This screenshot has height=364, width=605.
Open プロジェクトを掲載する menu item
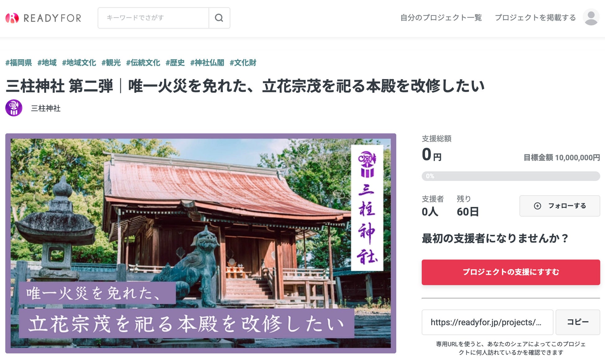535,18
